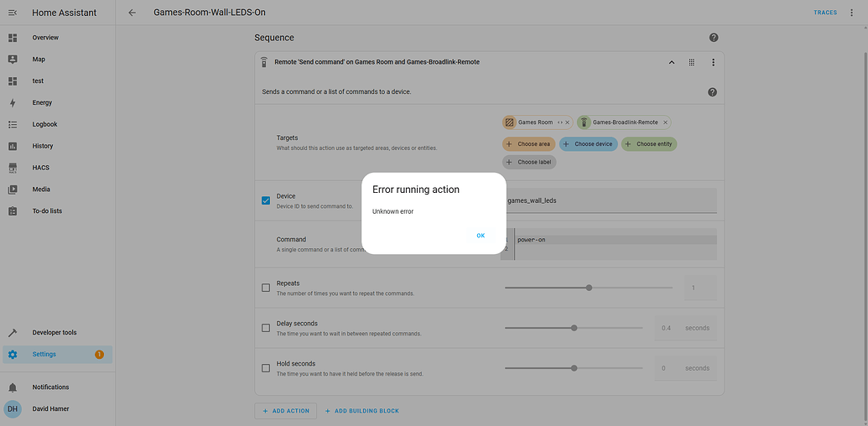Click the Delay seconds slider handle

[574, 328]
